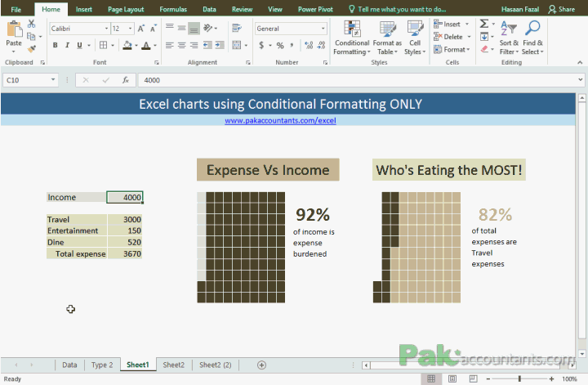Toggle Underline formatting

[79, 46]
